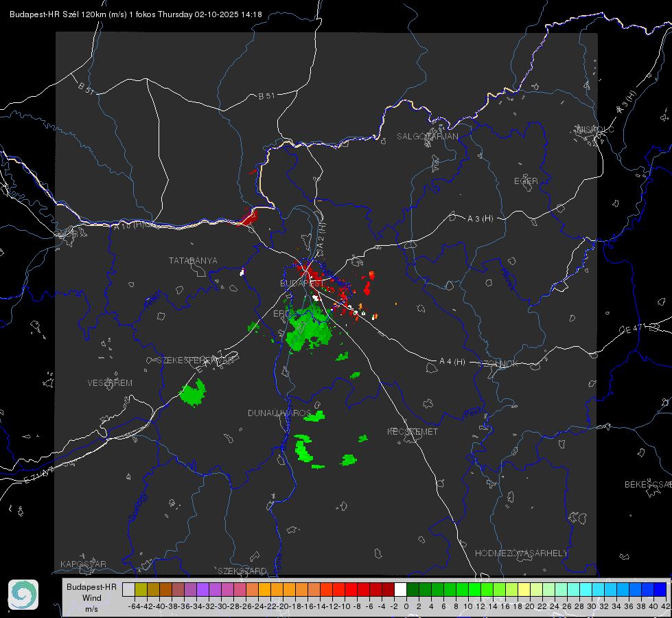This screenshot has height=618, width=672.
Task: Click the 'A 4 (H)' road label
Action: pyautogui.click(x=452, y=362)
